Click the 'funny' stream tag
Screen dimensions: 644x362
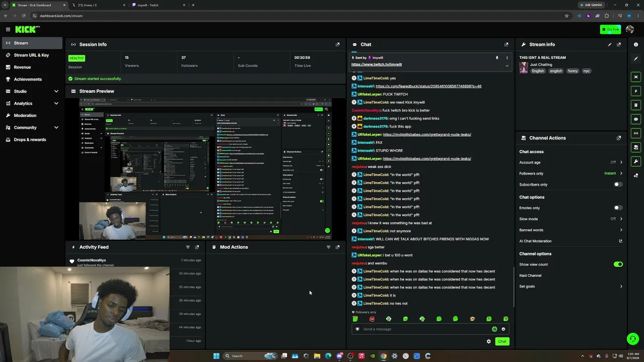(x=573, y=71)
